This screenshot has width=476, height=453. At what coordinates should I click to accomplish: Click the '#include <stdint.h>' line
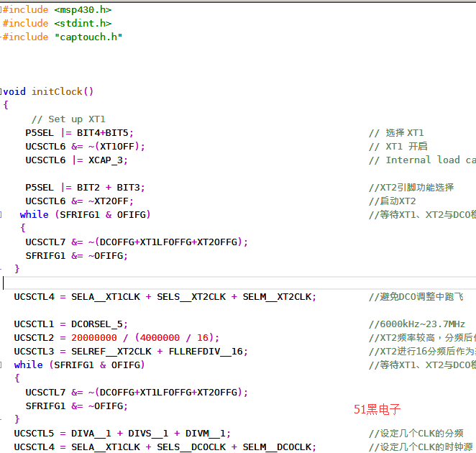pos(57,24)
